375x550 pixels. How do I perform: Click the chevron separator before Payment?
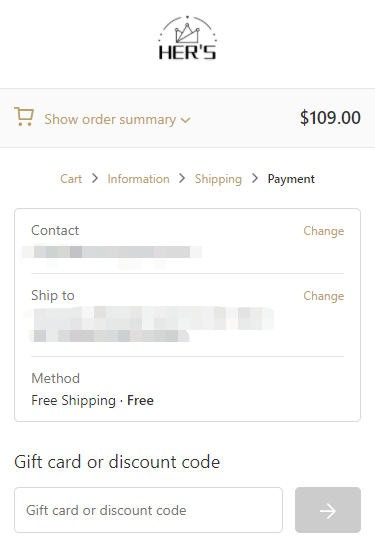pos(255,179)
